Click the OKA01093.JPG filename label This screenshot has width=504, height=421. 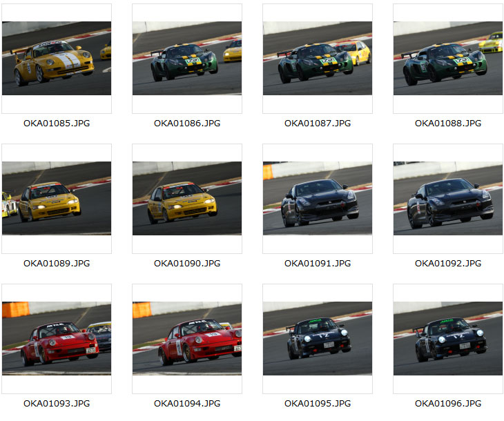[x=57, y=404]
